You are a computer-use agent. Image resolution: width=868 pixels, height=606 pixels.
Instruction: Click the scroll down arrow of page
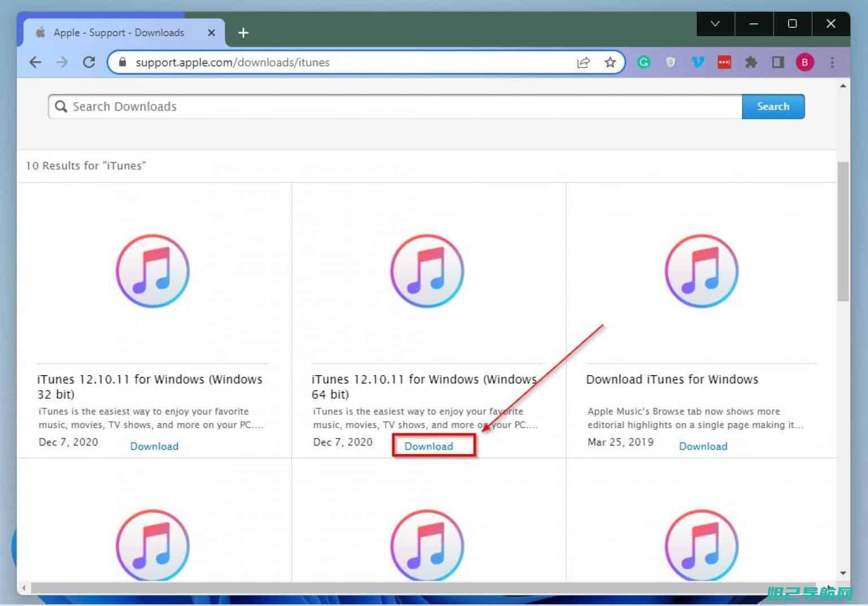click(x=843, y=573)
